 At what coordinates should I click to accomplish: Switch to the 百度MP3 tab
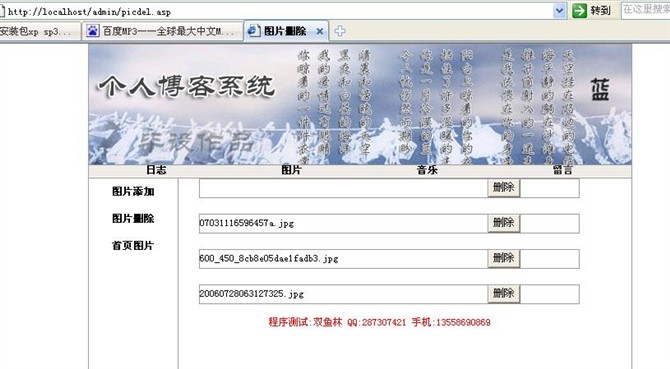click(x=163, y=32)
